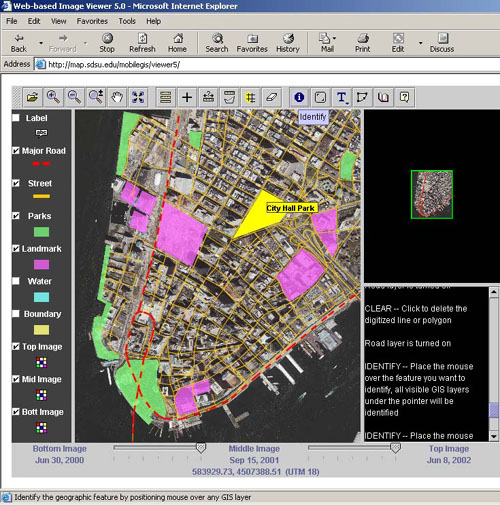This screenshot has width=500, height=506.
Task: Click the Discuss toolbar button
Action: pos(442,43)
